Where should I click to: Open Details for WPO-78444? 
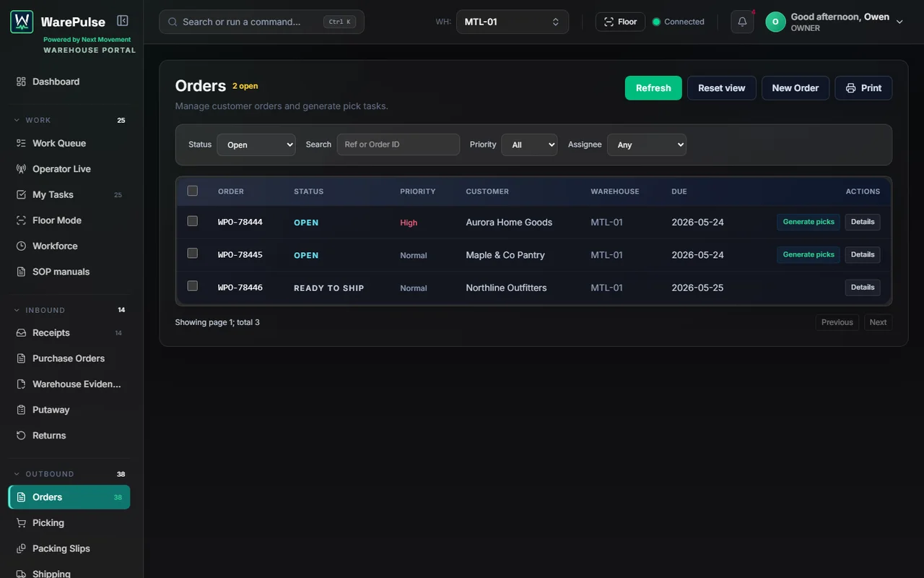(x=863, y=222)
